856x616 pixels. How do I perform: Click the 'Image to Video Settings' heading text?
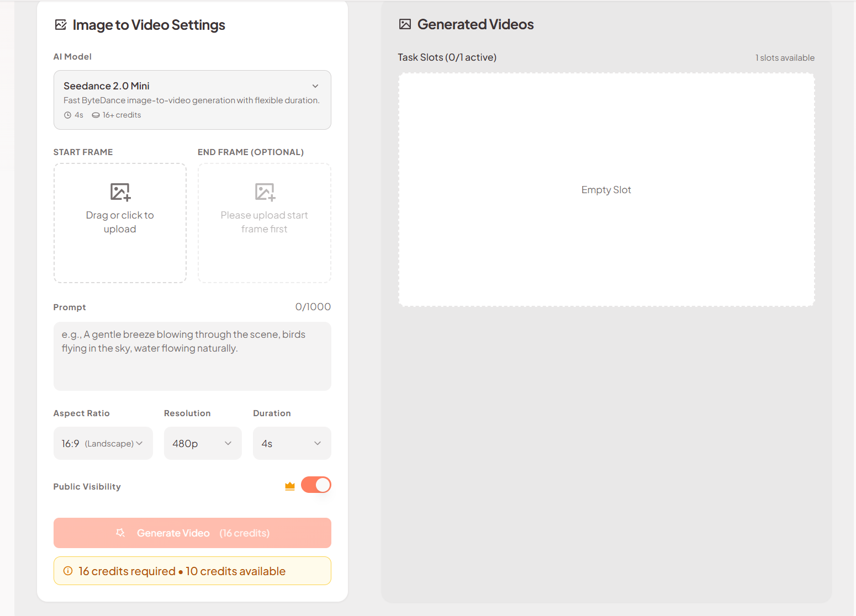(149, 25)
